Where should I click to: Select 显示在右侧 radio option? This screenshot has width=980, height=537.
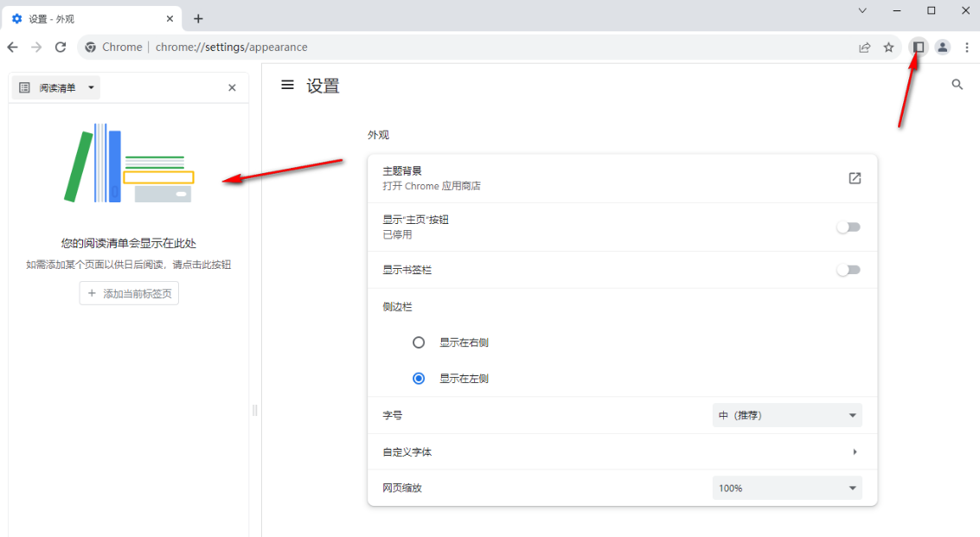[419, 342]
